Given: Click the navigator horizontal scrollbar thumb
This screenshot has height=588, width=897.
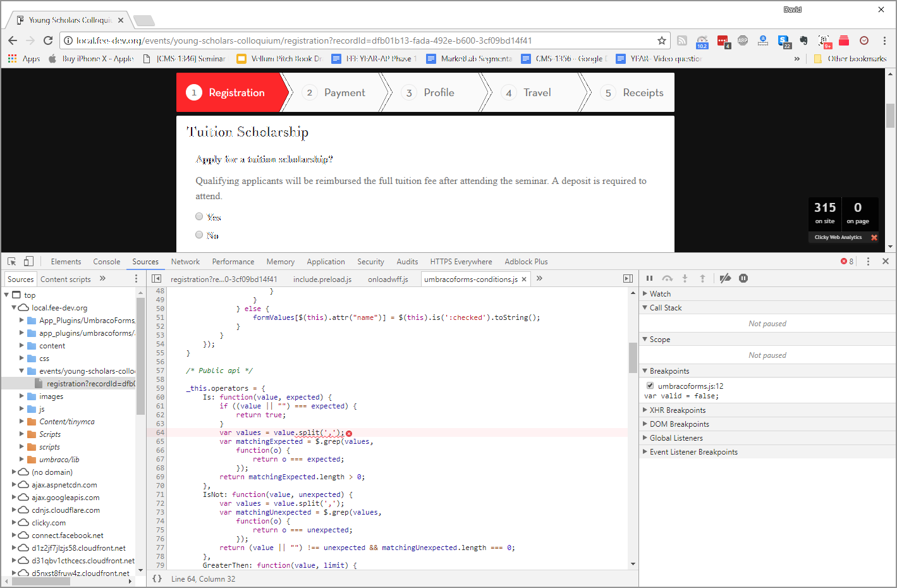Looking at the screenshot, I should (41, 581).
